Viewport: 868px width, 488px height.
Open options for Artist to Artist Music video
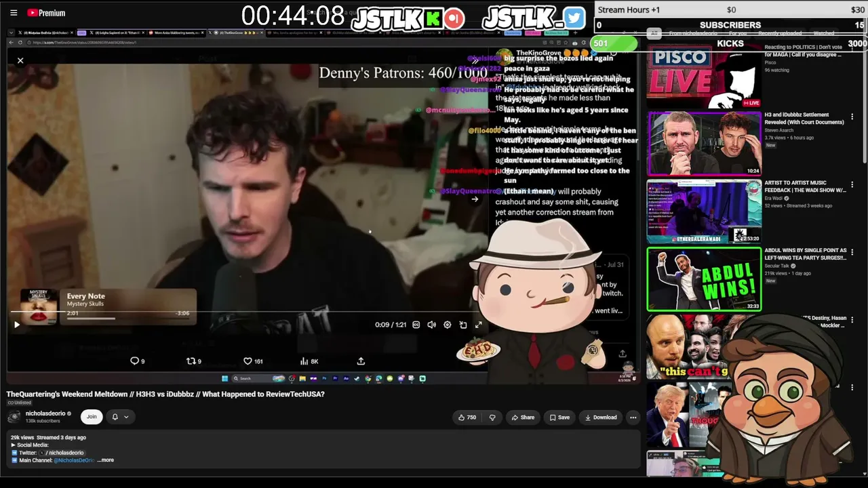(852, 184)
